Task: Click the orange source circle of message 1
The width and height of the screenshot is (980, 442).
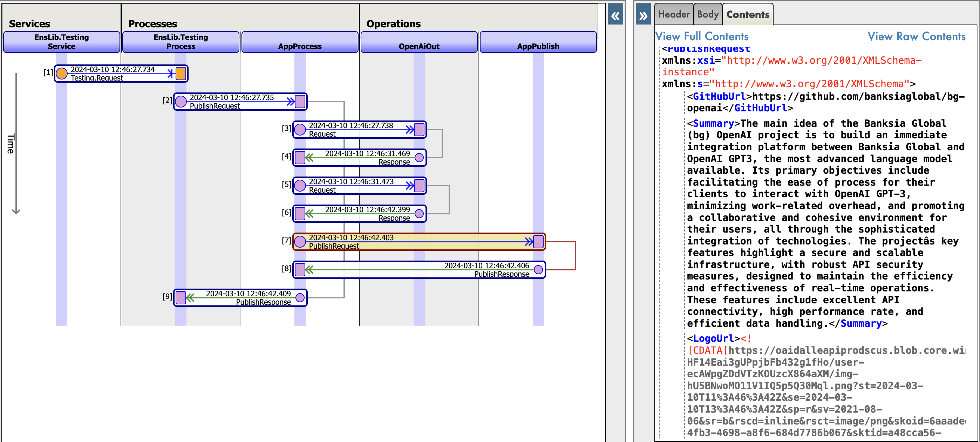Action: coord(62,73)
